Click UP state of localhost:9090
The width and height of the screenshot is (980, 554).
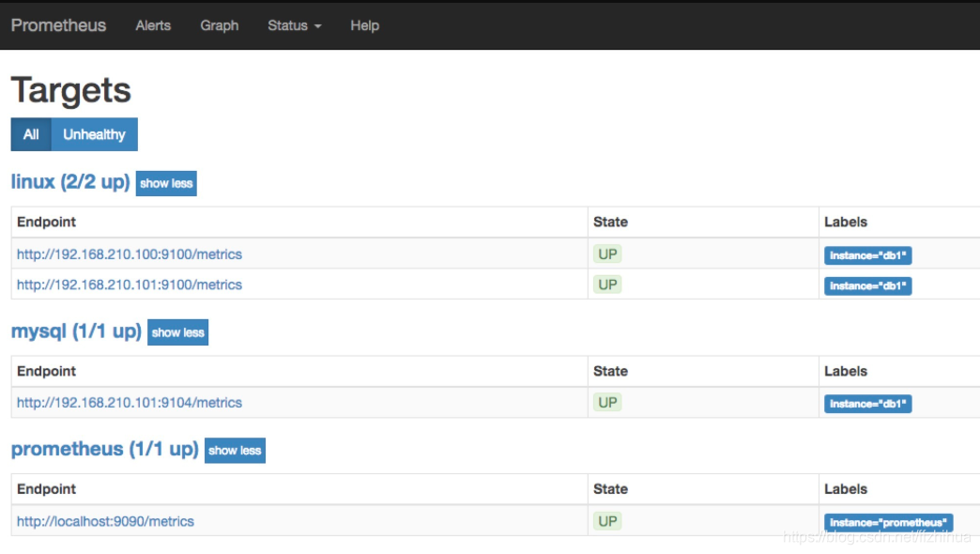coord(607,521)
